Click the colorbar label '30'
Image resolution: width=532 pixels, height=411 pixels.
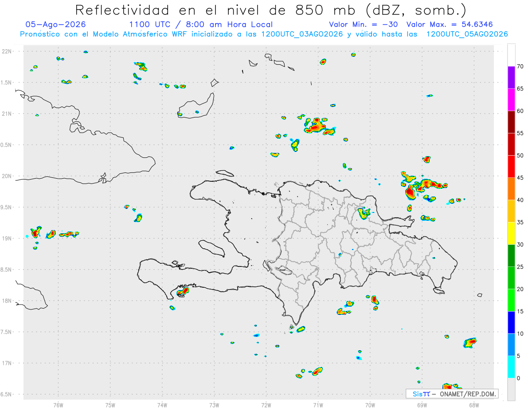coord(520,245)
